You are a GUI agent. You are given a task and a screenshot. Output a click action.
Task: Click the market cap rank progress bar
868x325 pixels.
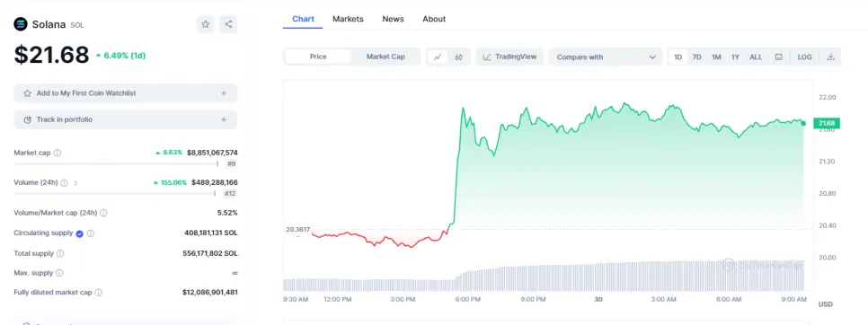pos(116,163)
